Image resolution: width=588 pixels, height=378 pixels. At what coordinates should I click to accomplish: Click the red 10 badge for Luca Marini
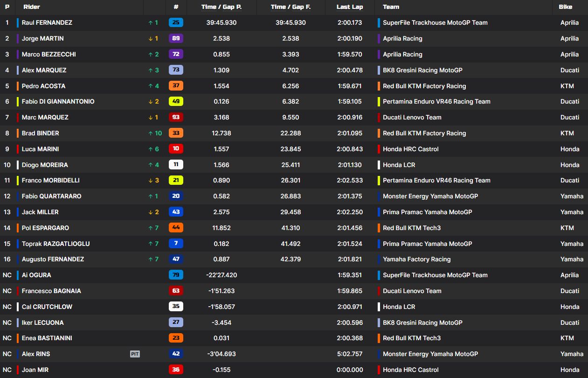point(176,149)
